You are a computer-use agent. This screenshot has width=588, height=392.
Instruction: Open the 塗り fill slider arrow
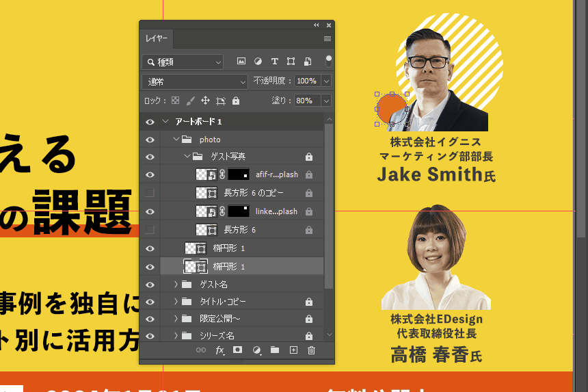point(326,101)
